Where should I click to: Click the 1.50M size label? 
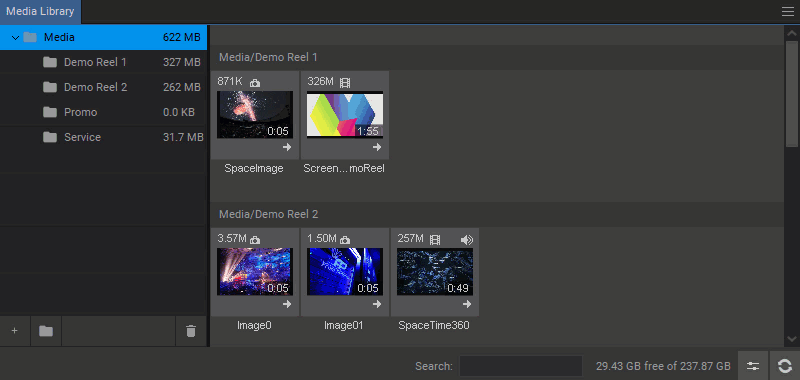click(x=322, y=239)
